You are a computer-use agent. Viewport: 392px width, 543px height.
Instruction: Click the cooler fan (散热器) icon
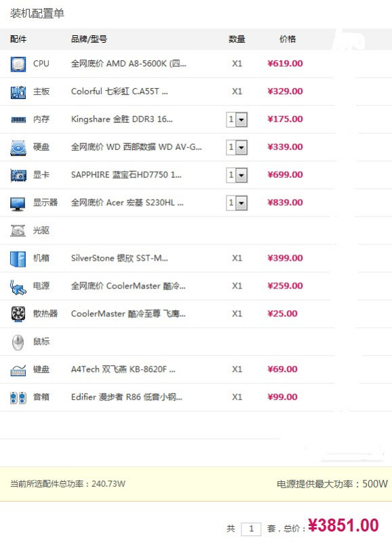(18, 314)
